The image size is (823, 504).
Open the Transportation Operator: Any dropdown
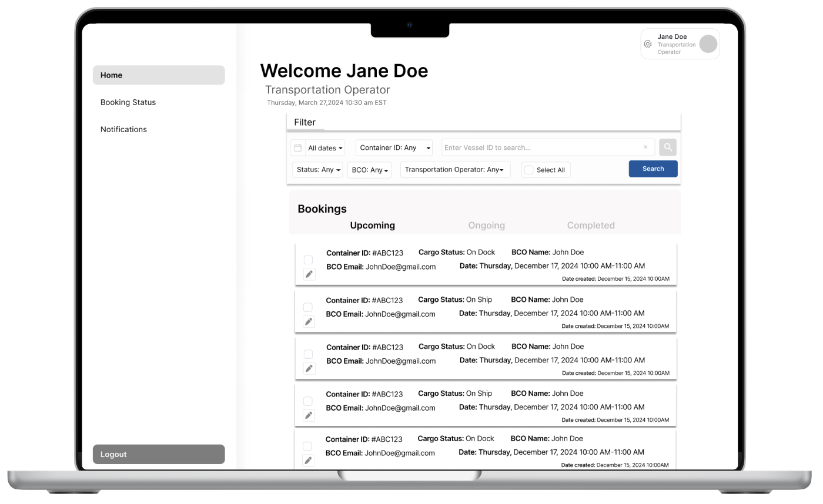pyautogui.click(x=454, y=170)
